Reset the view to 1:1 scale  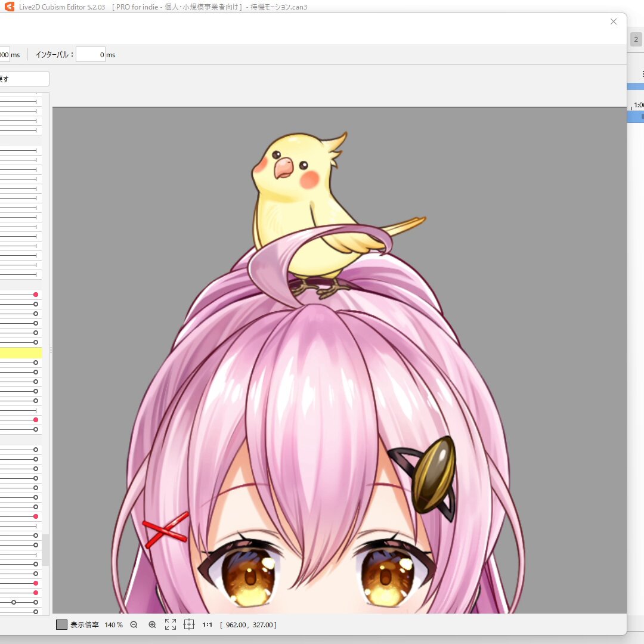pos(208,625)
